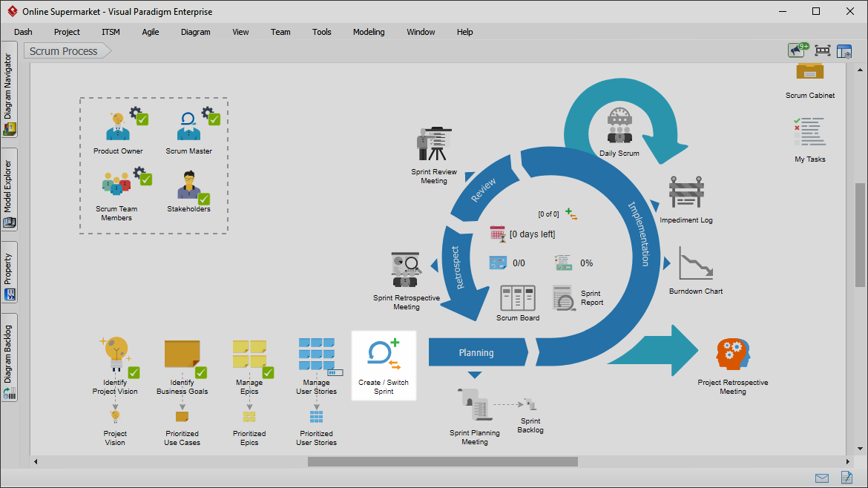Open the Modeling menu
This screenshot has height=488, width=868.
(369, 32)
